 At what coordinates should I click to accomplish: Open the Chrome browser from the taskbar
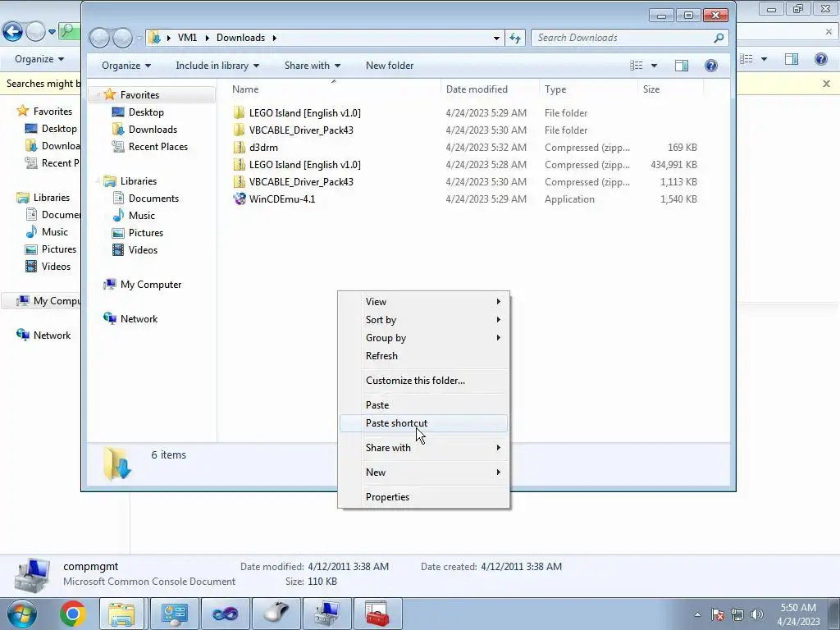coord(73,614)
